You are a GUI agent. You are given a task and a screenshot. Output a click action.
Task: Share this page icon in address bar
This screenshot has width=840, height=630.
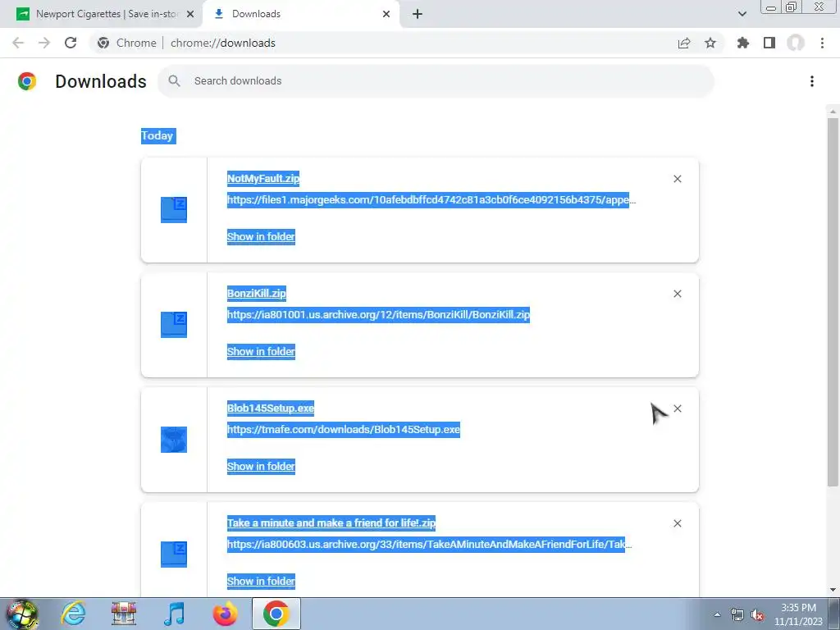684,43
